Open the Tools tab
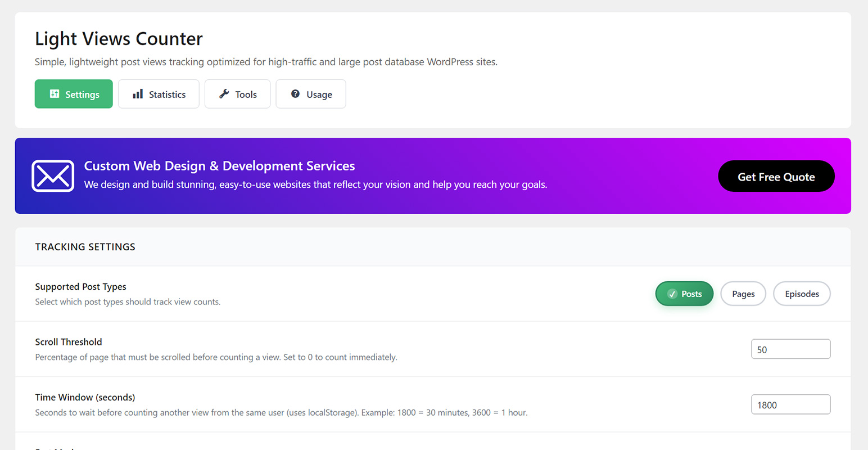 [x=237, y=94]
